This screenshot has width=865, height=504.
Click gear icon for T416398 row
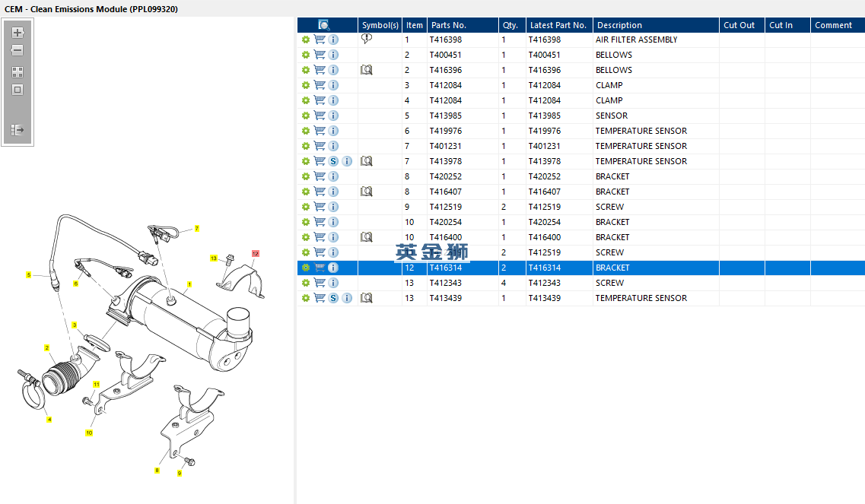(306, 40)
